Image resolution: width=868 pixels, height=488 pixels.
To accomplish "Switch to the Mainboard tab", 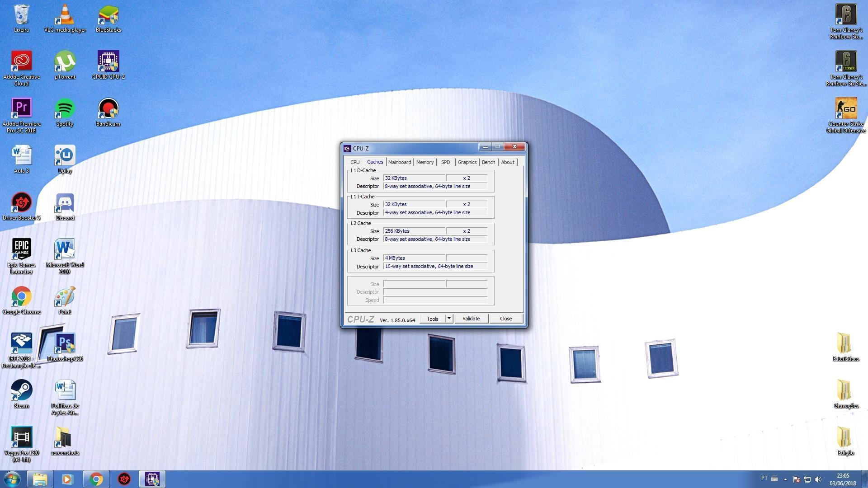I will pyautogui.click(x=400, y=162).
